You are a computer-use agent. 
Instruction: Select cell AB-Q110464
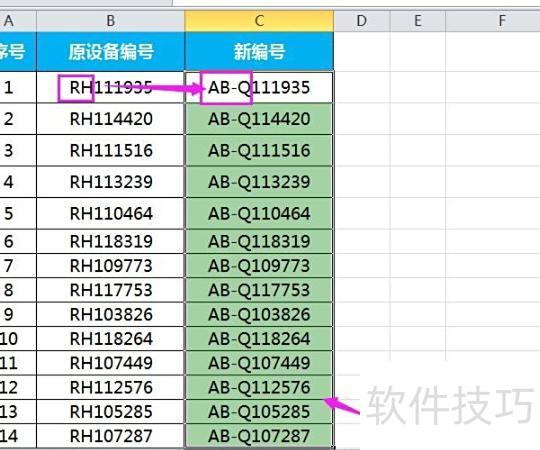click(x=259, y=213)
